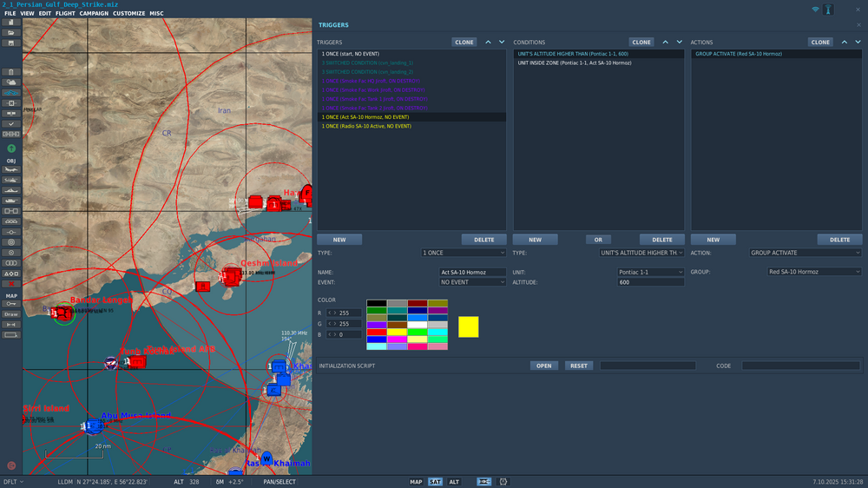Image resolution: width=868 pixels, height=488 pixels.
Task: Click the red exit icon at bottom left
Action: point(11,465)
